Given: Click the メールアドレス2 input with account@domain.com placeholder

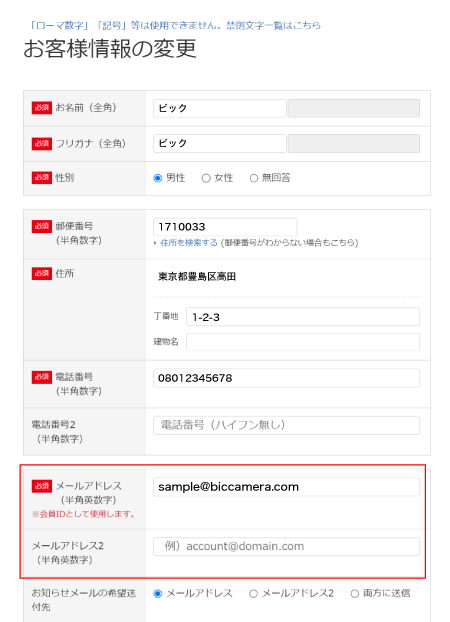Looking at the screenshot, I should coord(287,546).
